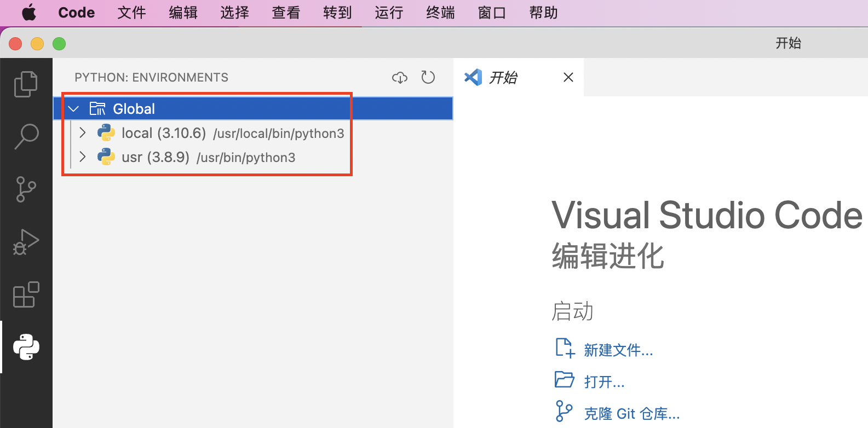
Task: Click the /usr/bin/python3 path text
Action: (x=246, y=158)
